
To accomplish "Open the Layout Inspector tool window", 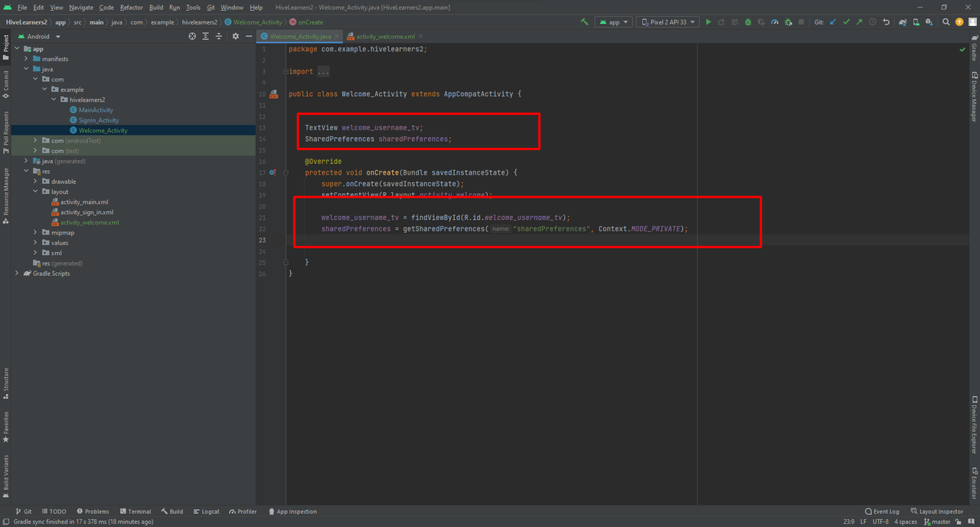I will 936,512.
